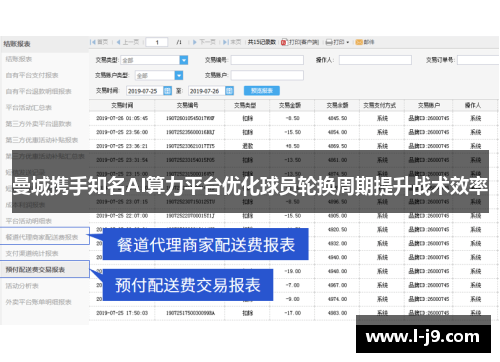Select 预付配送费交易报表 in sidebar
This screenshot has height=362, width=500.
[35, 269]
